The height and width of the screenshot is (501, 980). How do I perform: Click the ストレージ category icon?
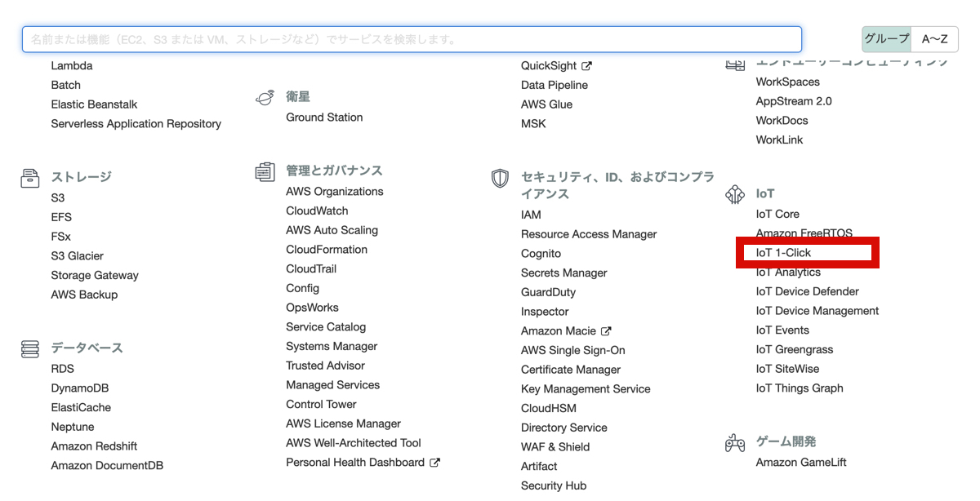point(30,176)
